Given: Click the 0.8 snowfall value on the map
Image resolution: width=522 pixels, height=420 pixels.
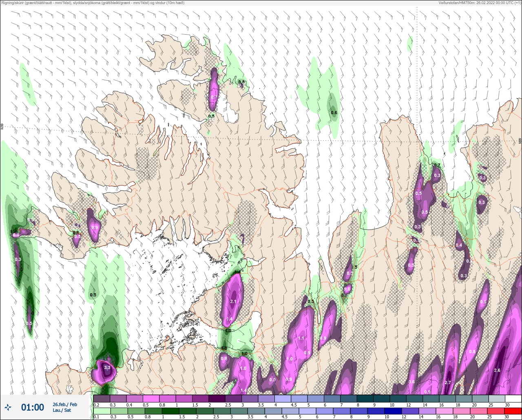Looking at the screenshot, I should 472,351.
